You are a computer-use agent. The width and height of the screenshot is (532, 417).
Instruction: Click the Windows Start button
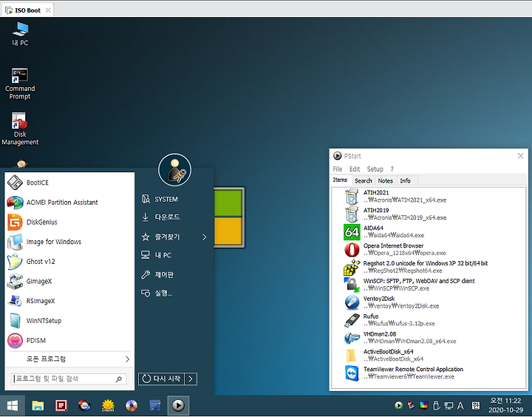13,405
